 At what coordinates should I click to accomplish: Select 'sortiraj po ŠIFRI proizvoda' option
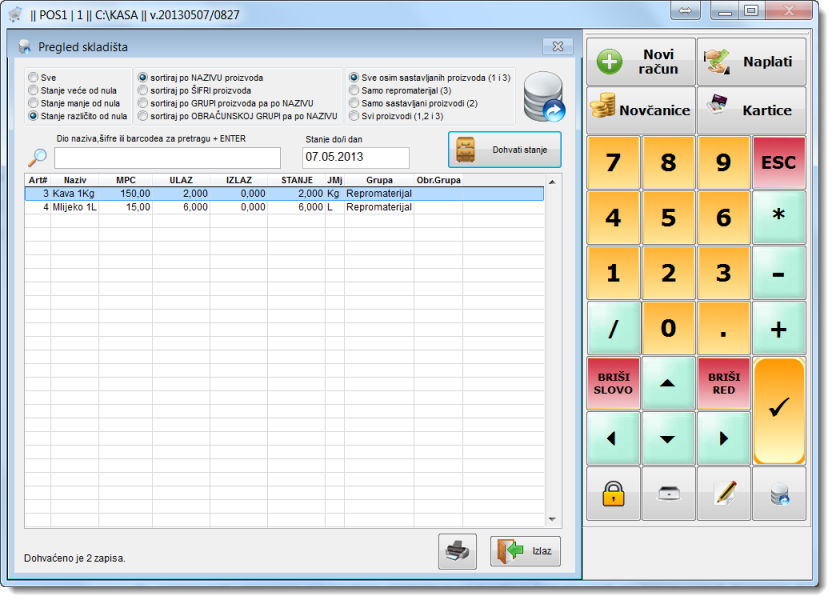pos(143,90)
